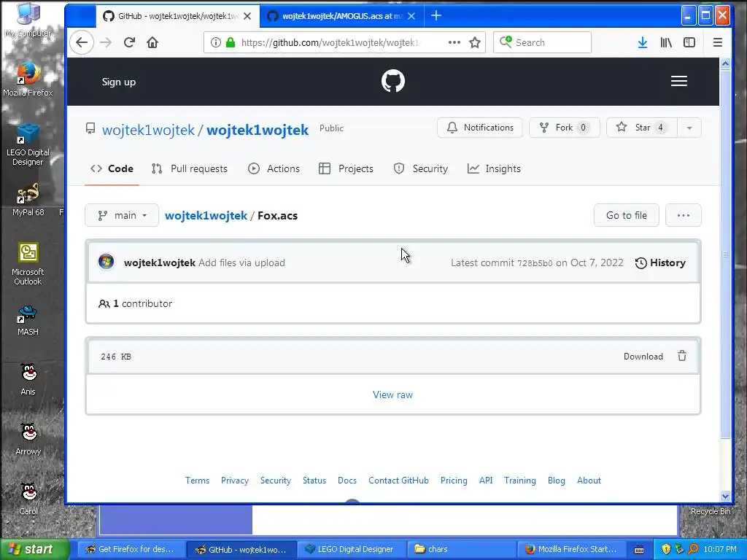Reload the current page
Viewport: 747px width, 560px height.
[x=129, y=42]
